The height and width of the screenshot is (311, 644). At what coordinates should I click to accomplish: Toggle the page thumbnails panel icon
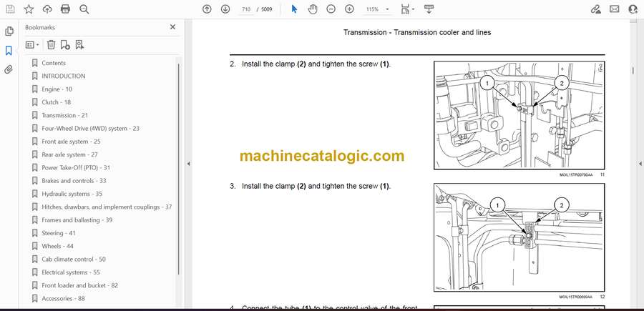click(x=9, y=31)
